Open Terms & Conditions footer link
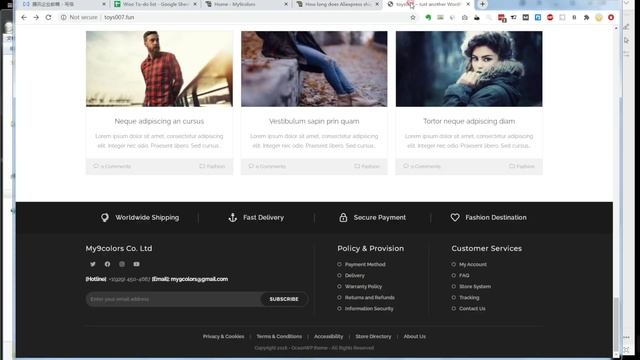The height and width of the screenshot is (360, 640). [279, 336]
